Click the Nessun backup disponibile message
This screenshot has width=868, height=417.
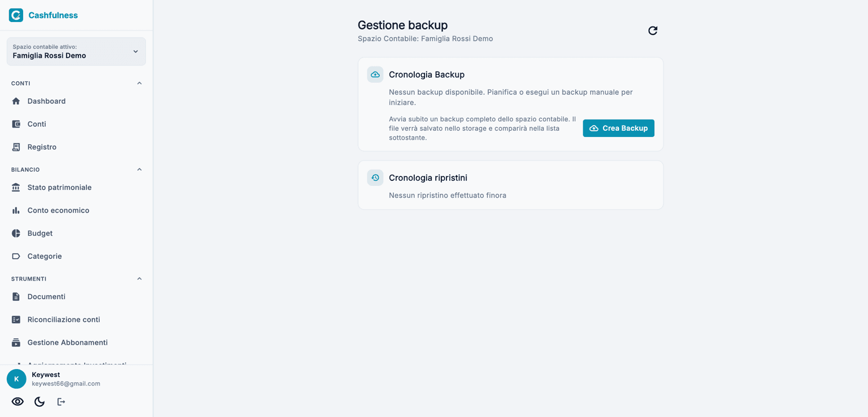[x=511, y=97]
